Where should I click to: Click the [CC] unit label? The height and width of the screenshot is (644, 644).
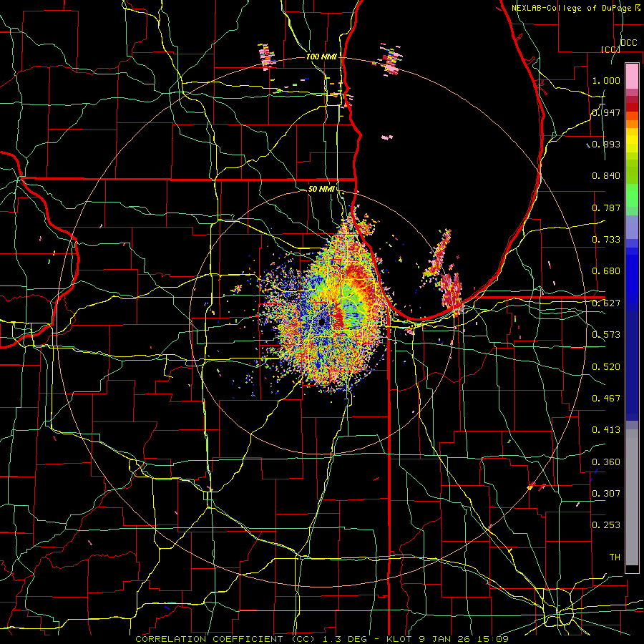[x=610, y=49]
